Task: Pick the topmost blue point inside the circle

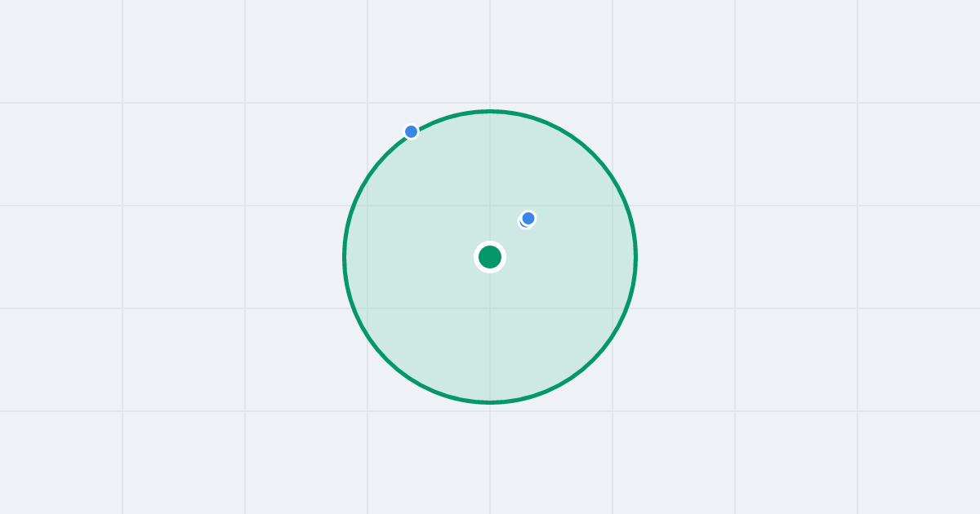Action: click(528, 218)
